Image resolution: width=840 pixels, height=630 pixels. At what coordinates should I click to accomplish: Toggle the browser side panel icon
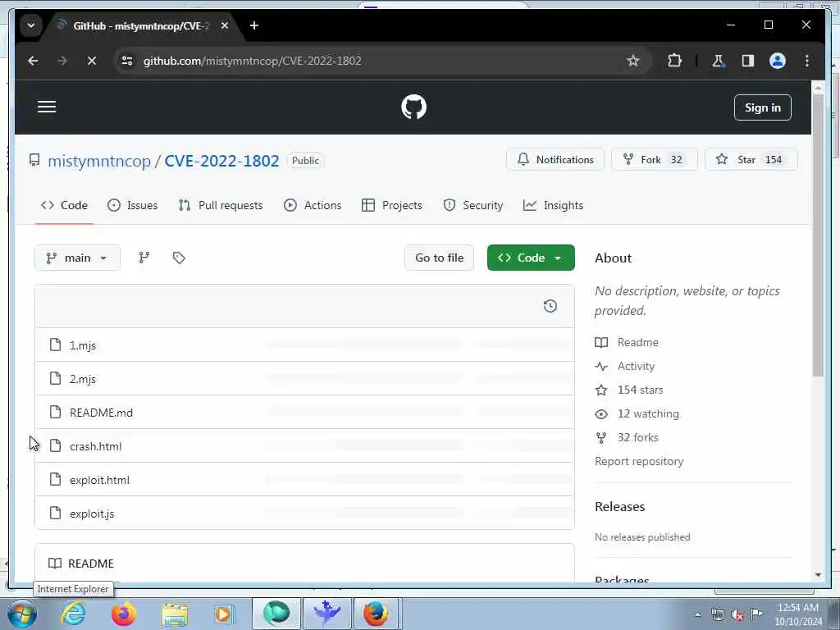click(x=748, y=61)
